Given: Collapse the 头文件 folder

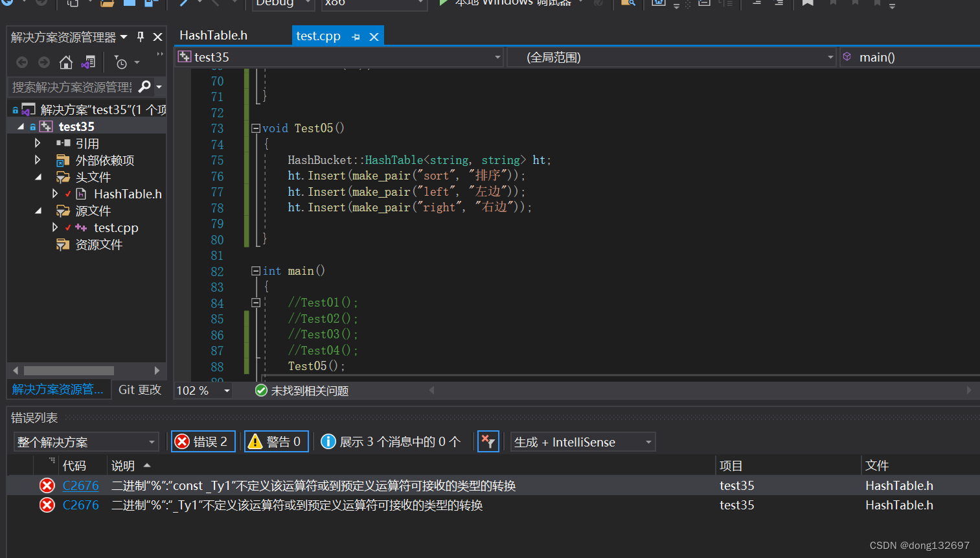Looking at the screenshot, I should pyautogui.click(x=38, y=176).
